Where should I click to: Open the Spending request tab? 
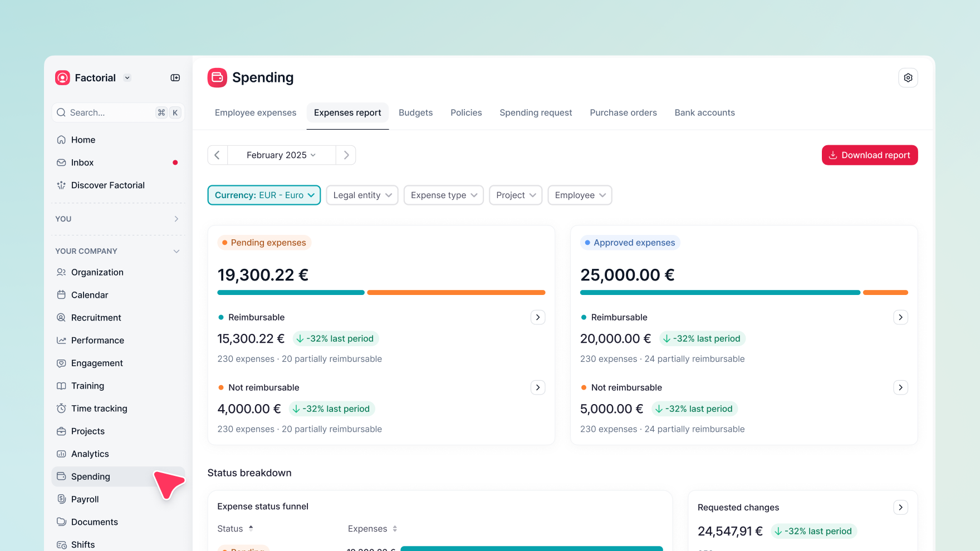click(536, 113)
